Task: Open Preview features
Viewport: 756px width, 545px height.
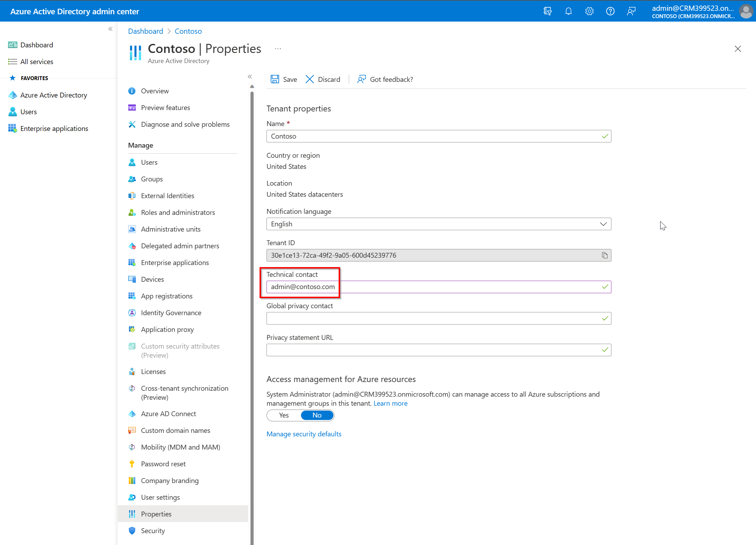Action: tap(165, 108)
